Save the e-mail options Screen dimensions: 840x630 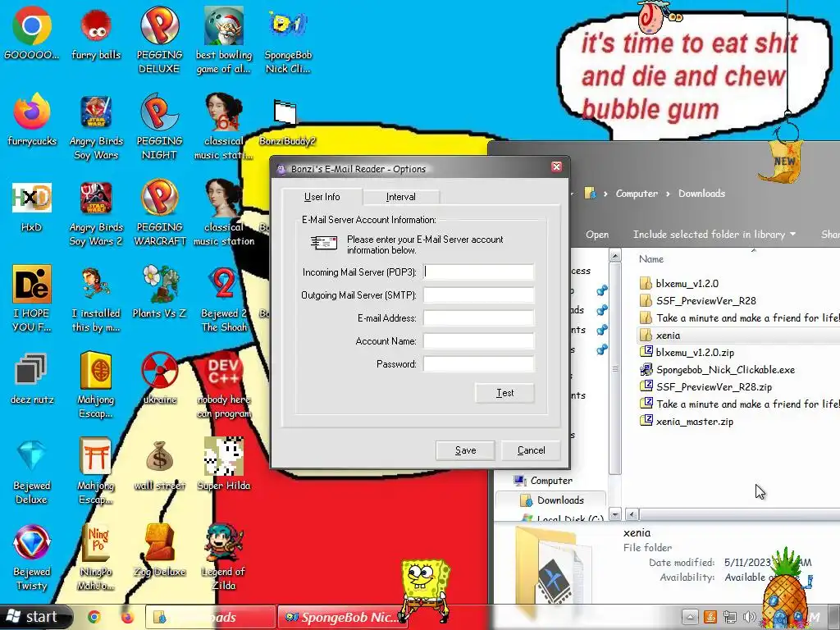point(466,450)
